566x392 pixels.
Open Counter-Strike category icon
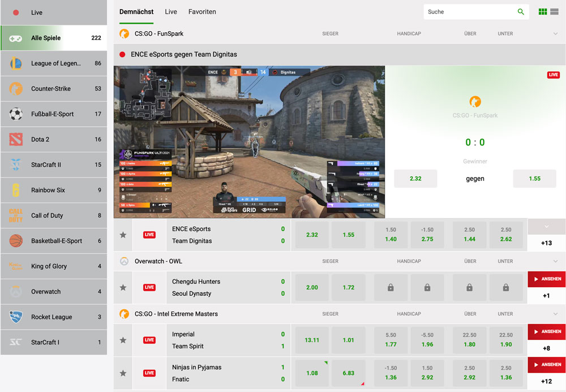coord(15,89)
